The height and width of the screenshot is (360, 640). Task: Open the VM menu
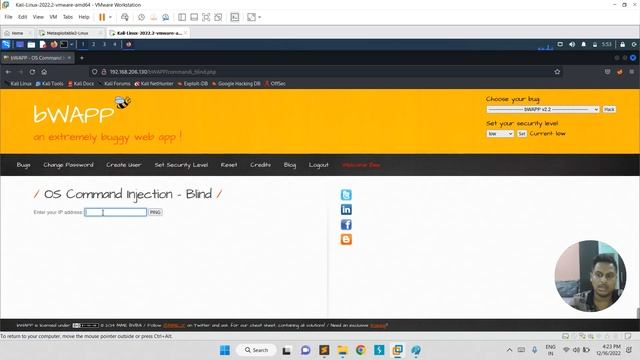click(53, 17)
